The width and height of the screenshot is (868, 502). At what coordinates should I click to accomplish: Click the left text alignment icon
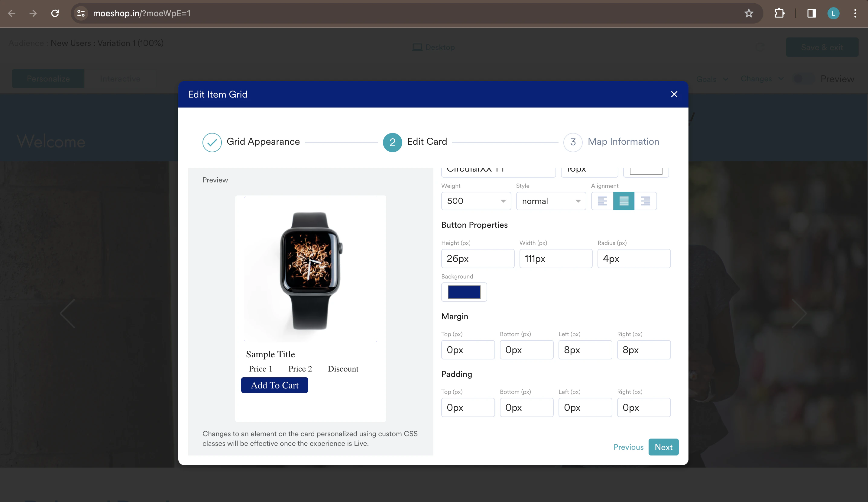click(x=602, y=201)
